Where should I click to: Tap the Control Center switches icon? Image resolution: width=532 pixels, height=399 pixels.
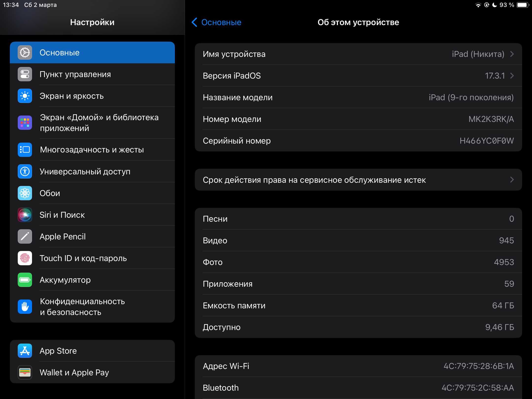25,74
